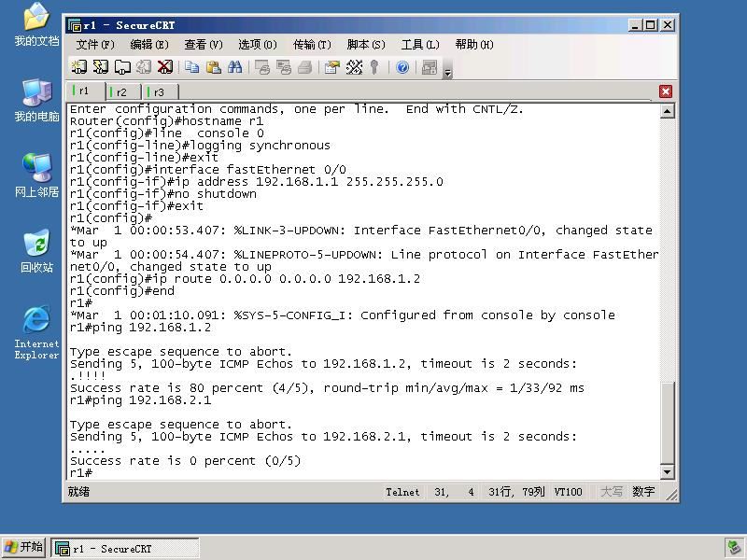
Task: Click the %SYS-5-CONFIG_I log line
Action: (342, 315)
